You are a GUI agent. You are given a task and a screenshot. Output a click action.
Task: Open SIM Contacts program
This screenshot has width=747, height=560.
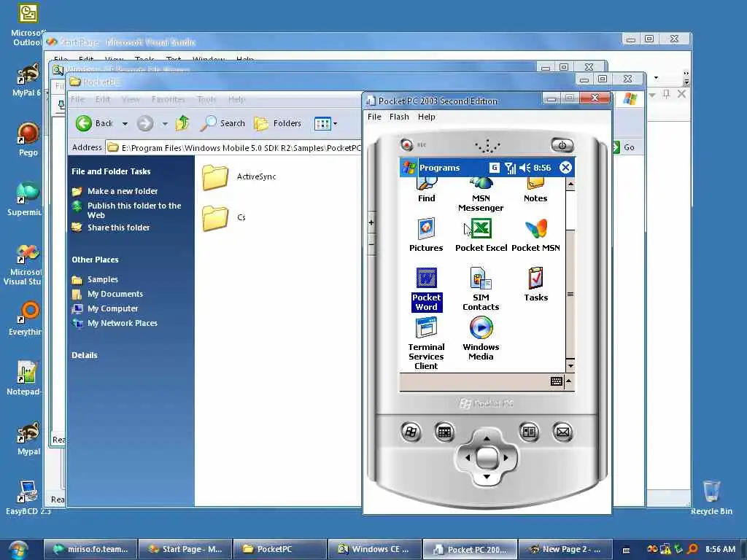481,289
